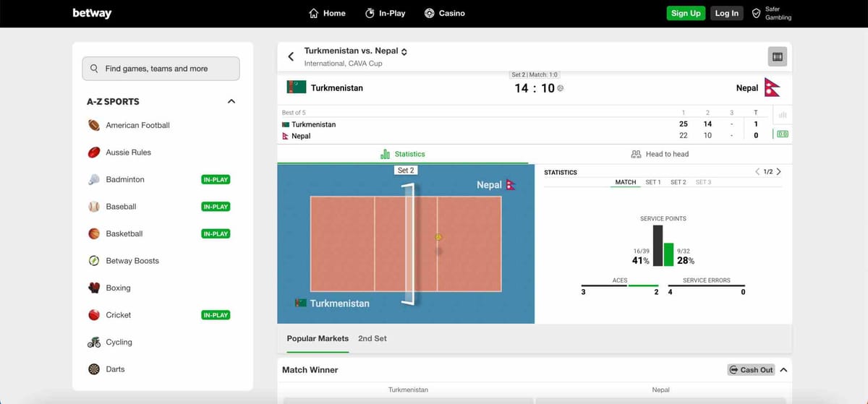Click the Aussie Rules ball icon

pyautogui.click(x=94, y=152)
